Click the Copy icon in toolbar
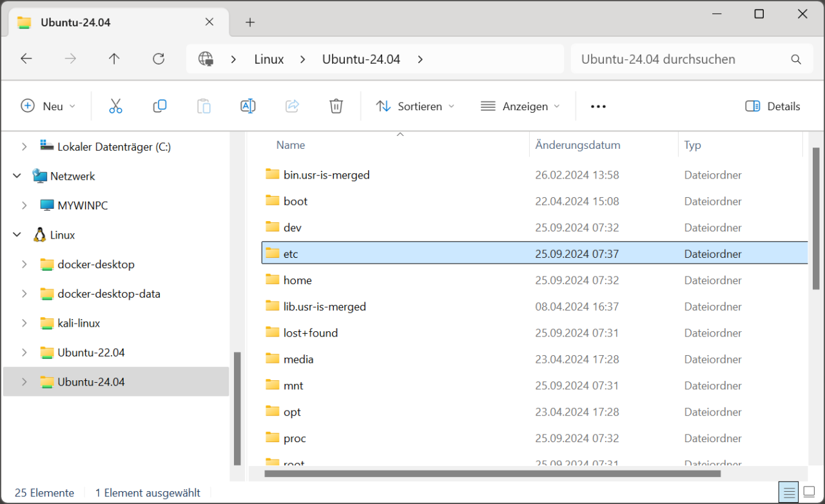The image size is (825, 504). point(160,106)
